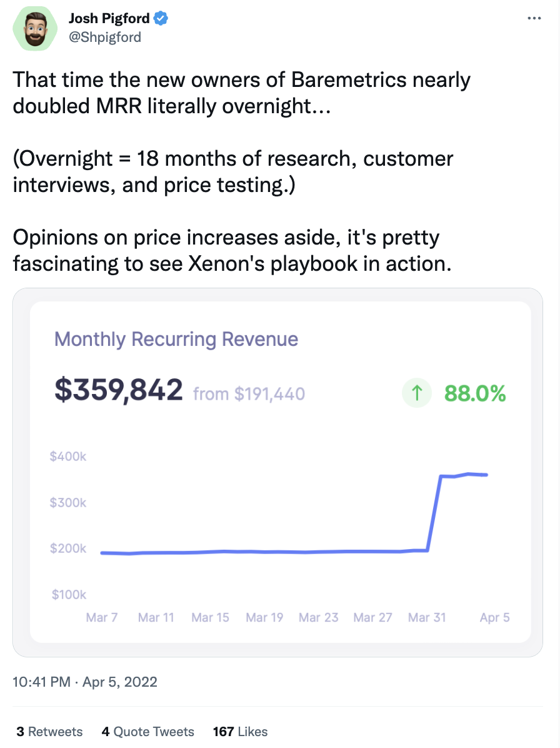Click the @Shpigford handle
560x748 pixels.
point(104,37)
